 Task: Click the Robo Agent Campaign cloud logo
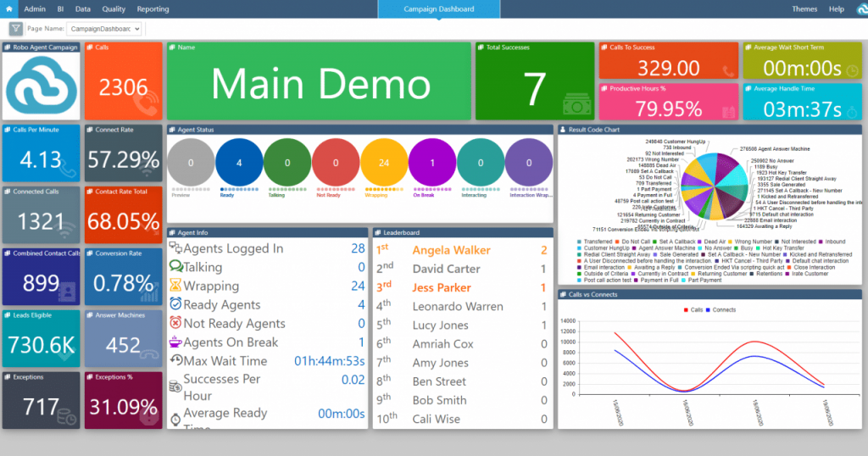click(42, 86)
